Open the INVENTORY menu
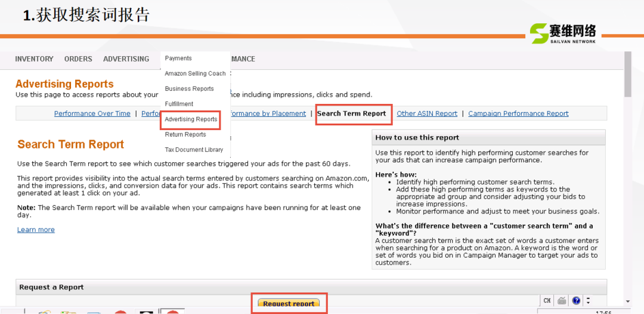644x314 pixels. click(x=34, y=59)
